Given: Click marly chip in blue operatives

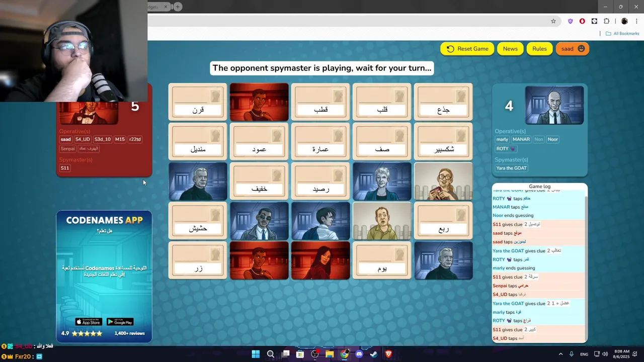Looking at the screenshot, I should pos(502,139).
